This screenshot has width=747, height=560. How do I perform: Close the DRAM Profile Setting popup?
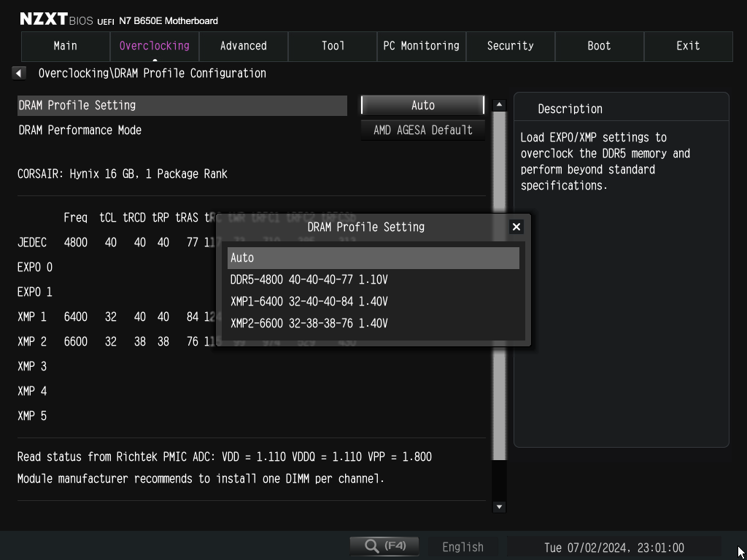pyautogui.click(x=516, y=227)
